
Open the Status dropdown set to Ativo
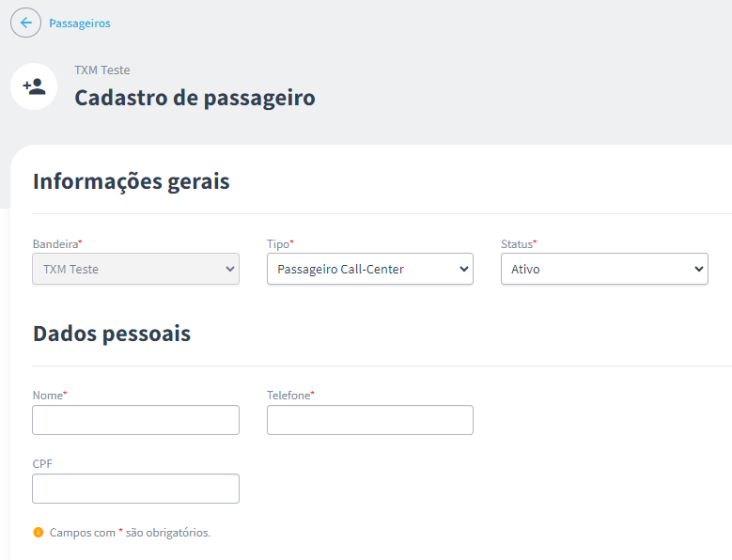pos(604,269)
